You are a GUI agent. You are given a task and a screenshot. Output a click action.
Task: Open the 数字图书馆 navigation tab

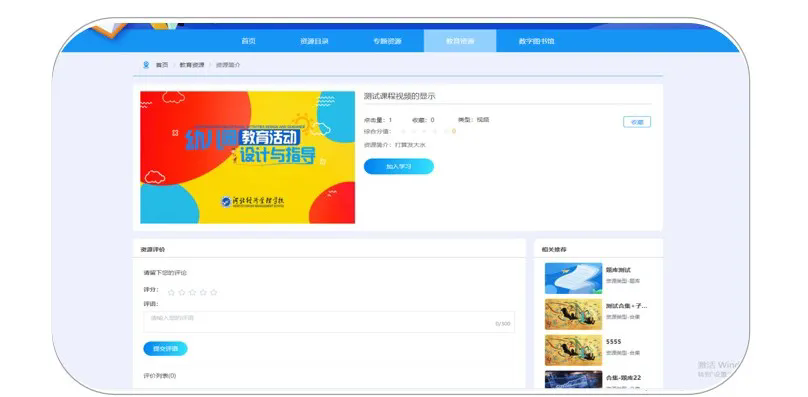[x=536, y=41]
